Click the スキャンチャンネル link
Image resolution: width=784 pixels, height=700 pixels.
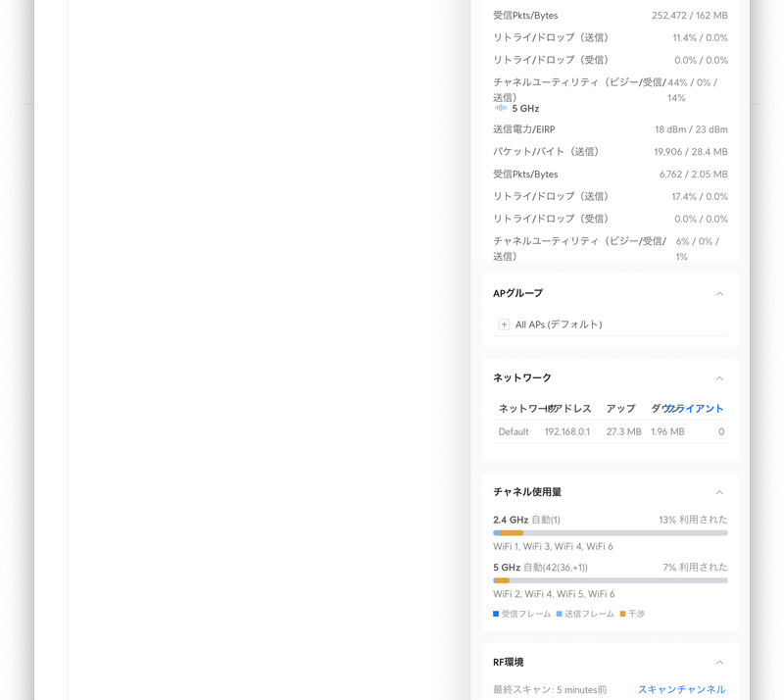[681, 689]
